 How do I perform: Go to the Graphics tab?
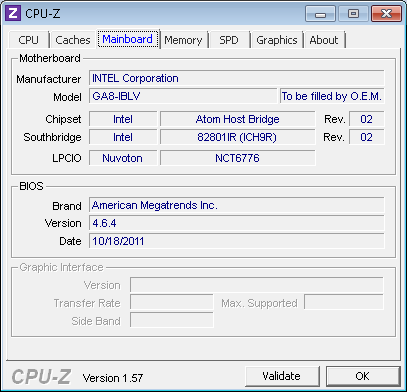click(277, 40)
